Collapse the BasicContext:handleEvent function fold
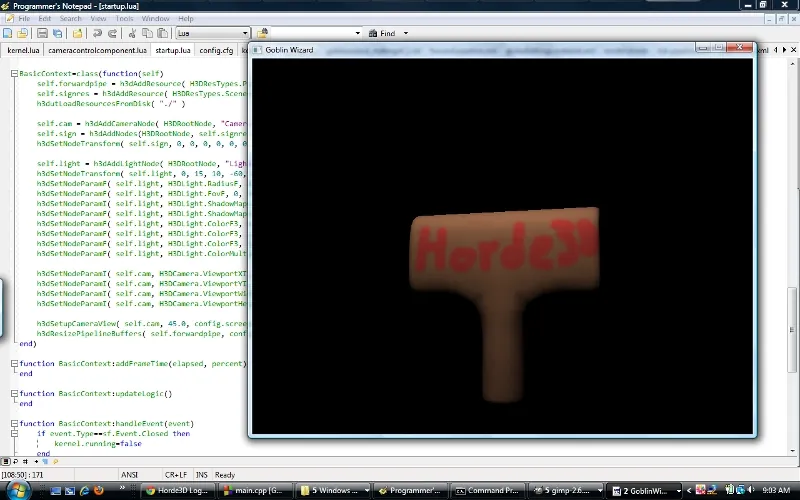 click(14, 423)
